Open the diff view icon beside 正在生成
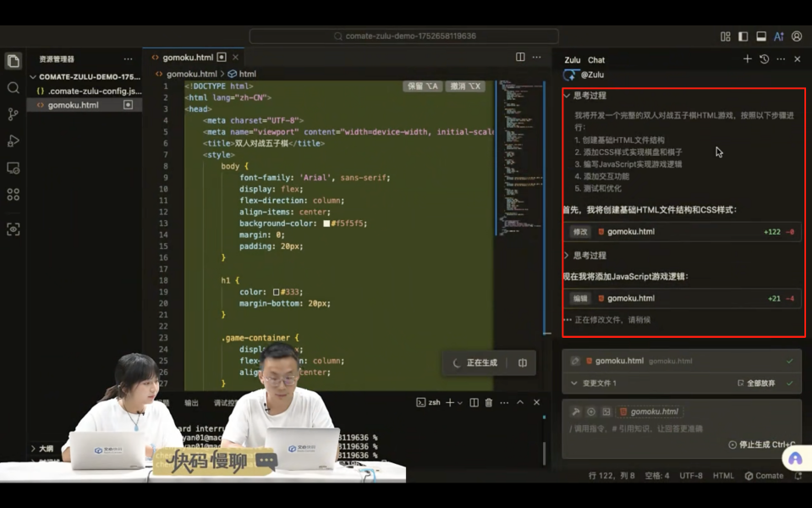 [523, 363]
